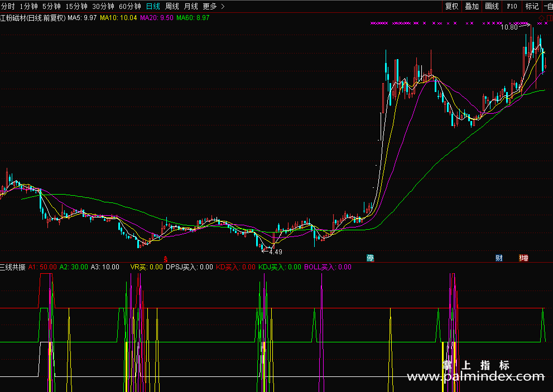Switch to 月线 monthly chart
This screenshot has width=553, height=392.
pyautogui.click(x=191, y=6)
